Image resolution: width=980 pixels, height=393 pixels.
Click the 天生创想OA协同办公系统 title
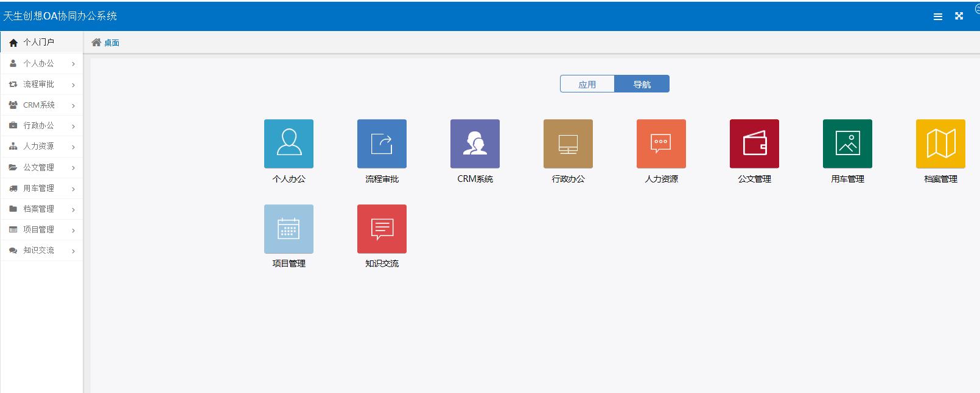pos(60,16)
